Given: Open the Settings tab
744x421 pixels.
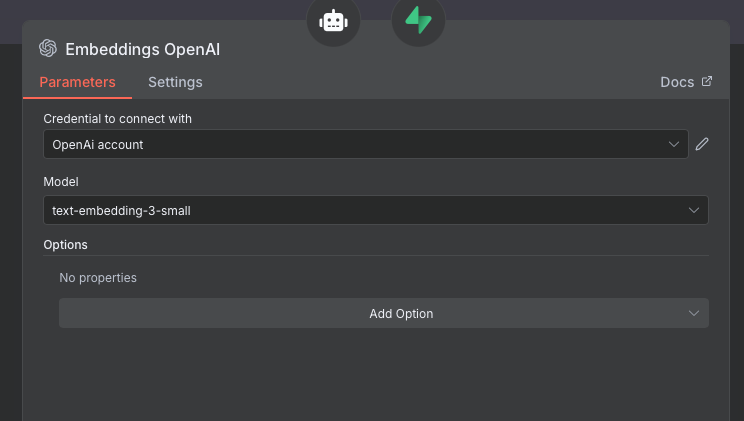Looking at the screenshot, I should pos(175,82).
